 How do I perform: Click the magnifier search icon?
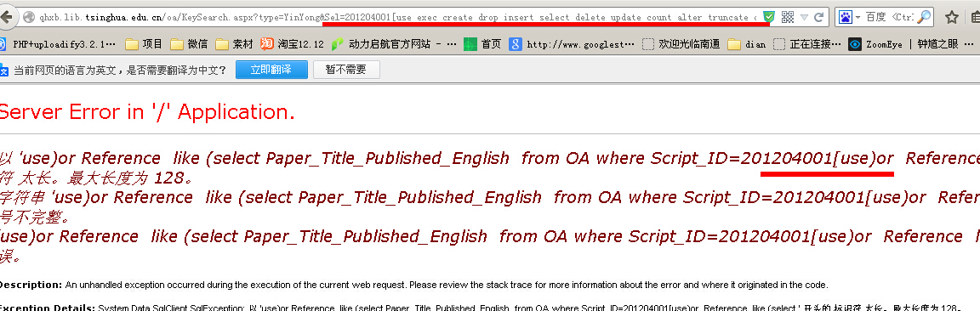point(924,17)
